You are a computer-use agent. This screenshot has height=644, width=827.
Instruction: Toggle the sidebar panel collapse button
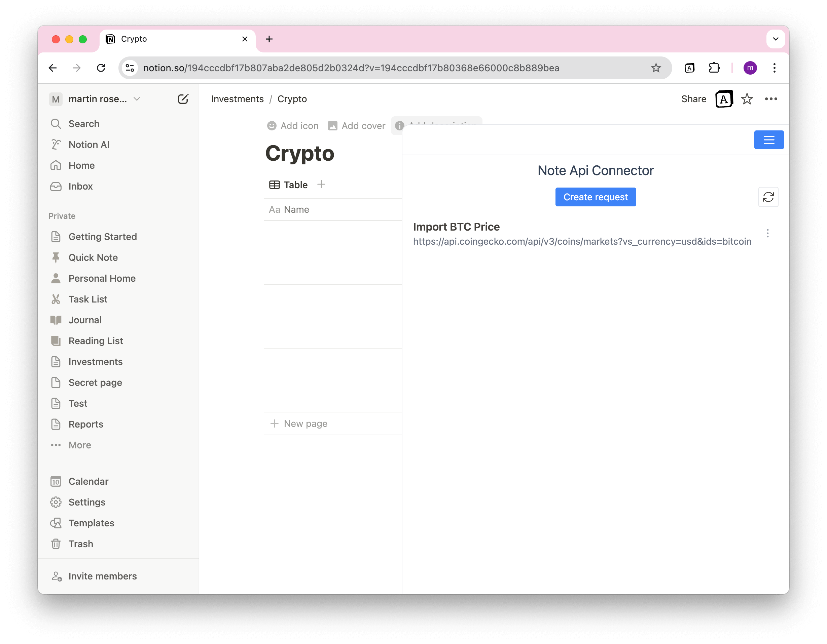[769, 139]
